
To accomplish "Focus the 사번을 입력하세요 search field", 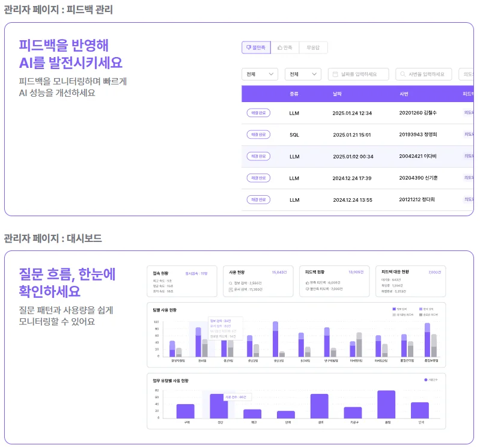I will coord(424,74).
